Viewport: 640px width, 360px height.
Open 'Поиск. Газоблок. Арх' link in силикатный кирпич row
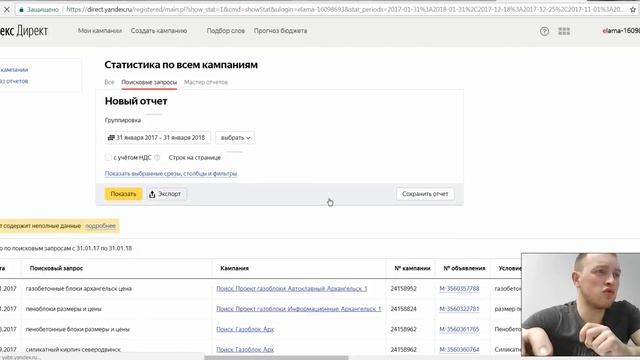coord(245,350)
